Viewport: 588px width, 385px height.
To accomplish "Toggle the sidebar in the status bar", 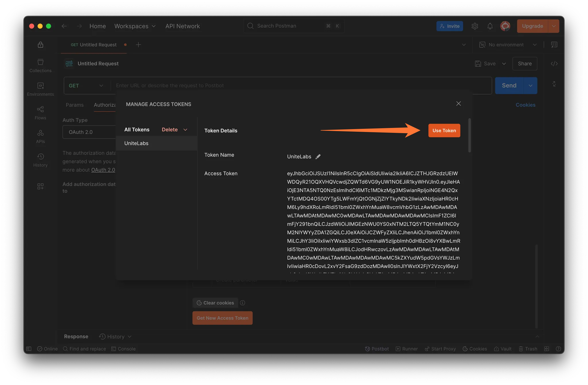I will pyautogui.click(x=29, y=349).
